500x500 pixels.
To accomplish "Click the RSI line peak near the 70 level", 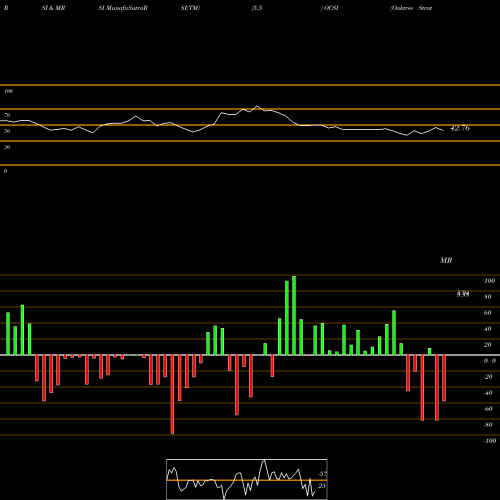I will 257,106.
